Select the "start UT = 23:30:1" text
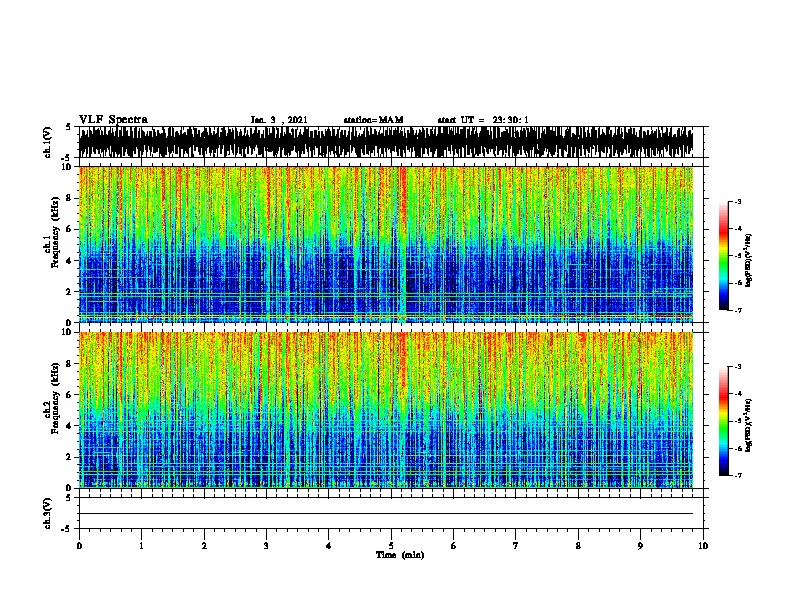792x612 pixels. tap(483, 120)
